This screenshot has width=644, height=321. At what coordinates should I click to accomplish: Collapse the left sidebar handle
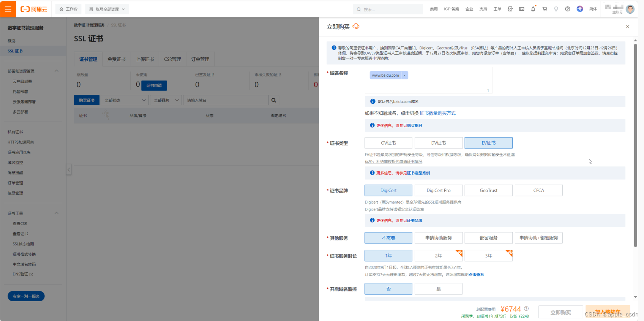coord(69,169)
